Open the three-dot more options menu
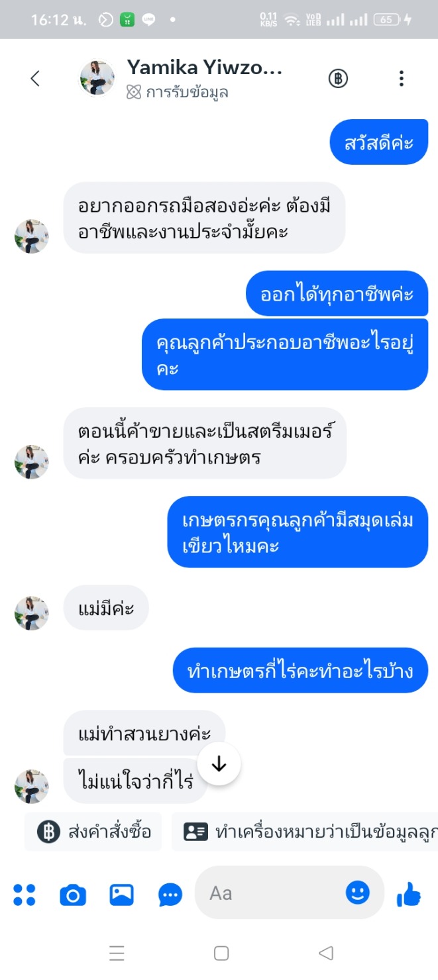Viewport: 438px width, 980px height. click(x=402, y=79)
